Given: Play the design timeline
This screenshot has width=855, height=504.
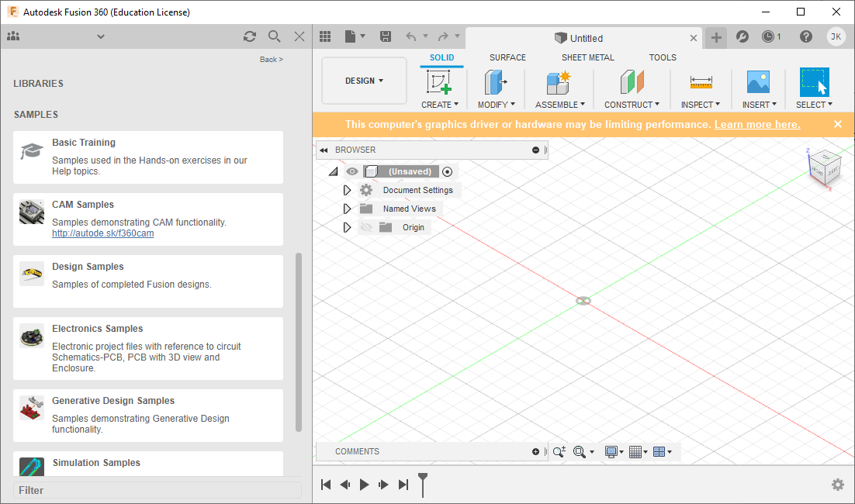Looking at the screenshot, I should click(x=364, y=485).
